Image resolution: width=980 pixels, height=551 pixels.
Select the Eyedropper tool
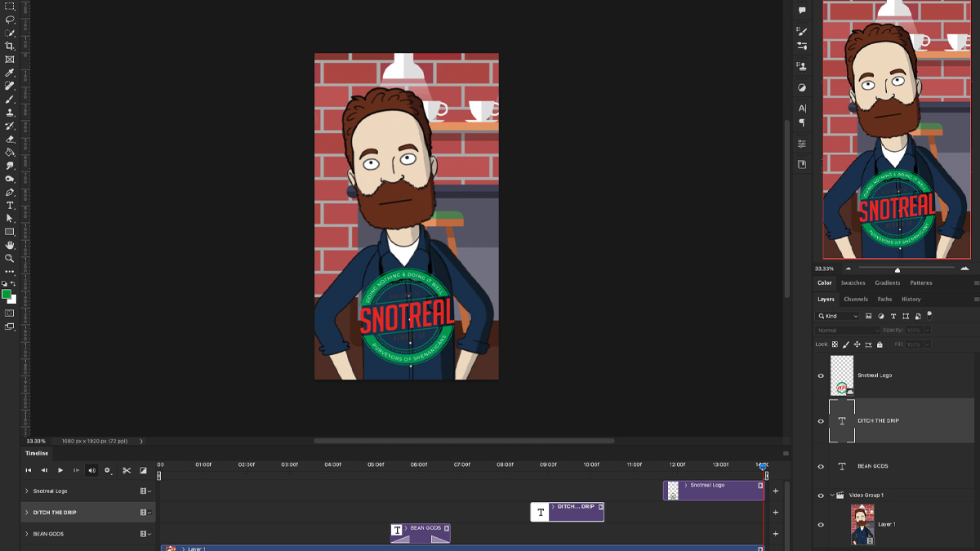point(10,73)
